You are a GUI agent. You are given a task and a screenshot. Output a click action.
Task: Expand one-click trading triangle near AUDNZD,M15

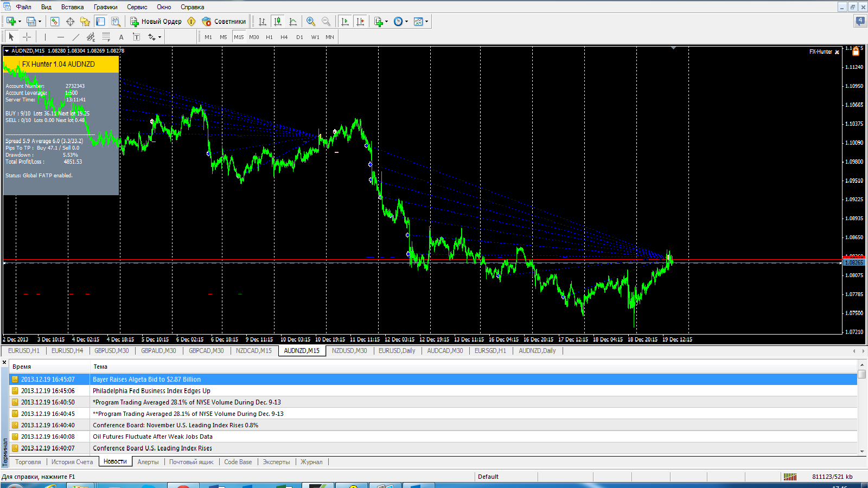pos(7,50)
